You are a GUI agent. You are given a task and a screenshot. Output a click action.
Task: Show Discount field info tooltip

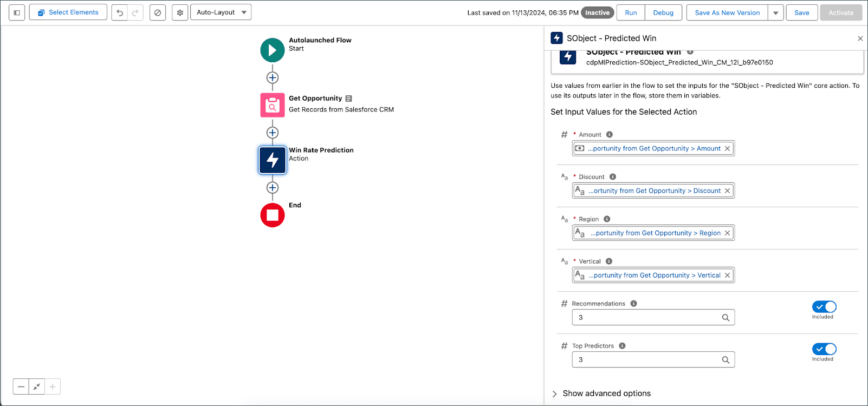tap(613, 177)
